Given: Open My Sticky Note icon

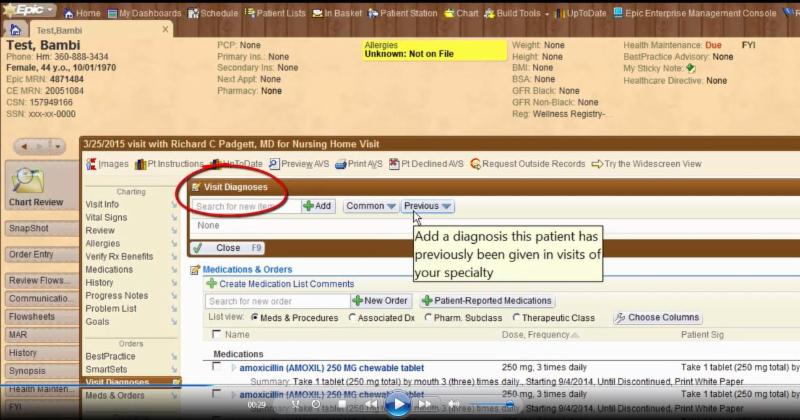Looking at the screenshot, I should click(x=691, y=68).
